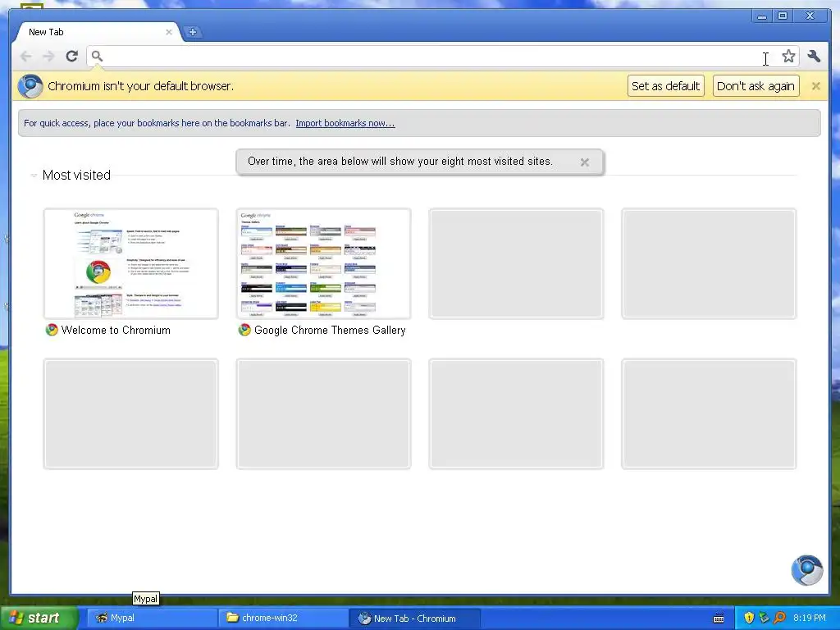
Task: Close the most visited sites tip
Action: click(585, 162)
